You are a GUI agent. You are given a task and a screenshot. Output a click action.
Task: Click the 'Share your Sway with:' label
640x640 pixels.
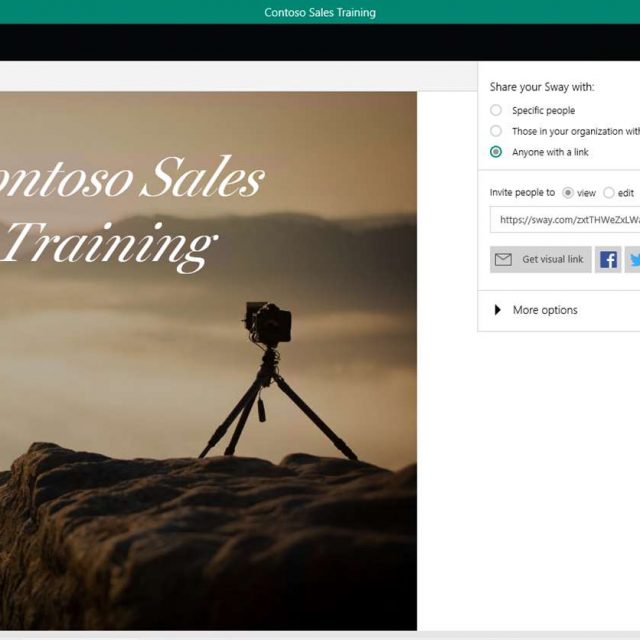click(x=542, y=87)
